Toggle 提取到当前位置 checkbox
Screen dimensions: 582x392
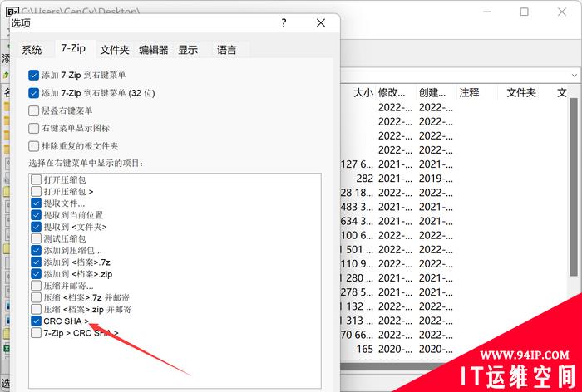click(36, 215)
